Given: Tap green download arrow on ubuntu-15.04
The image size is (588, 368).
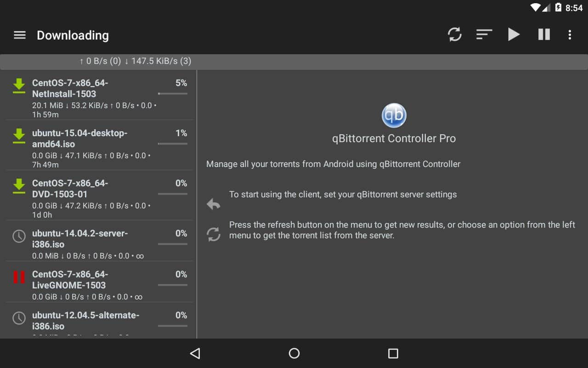Looking at the screenshot, I should click(x=19, y=136).
